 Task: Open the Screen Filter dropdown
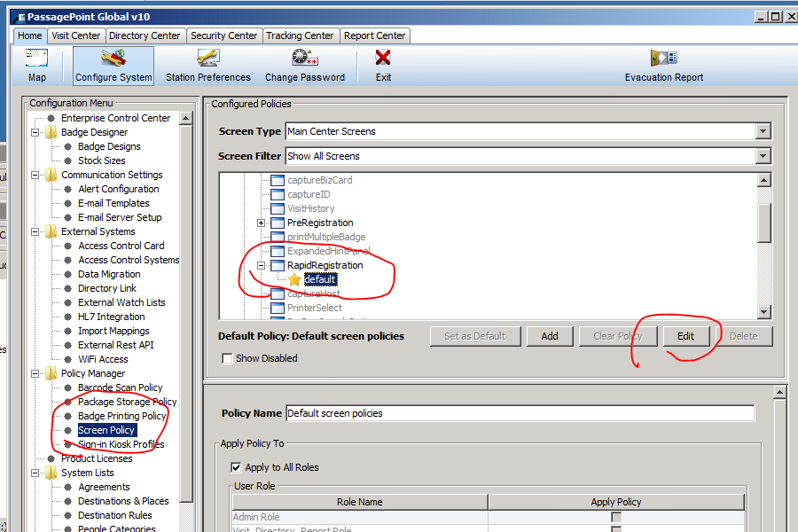[x=763, y=156]
